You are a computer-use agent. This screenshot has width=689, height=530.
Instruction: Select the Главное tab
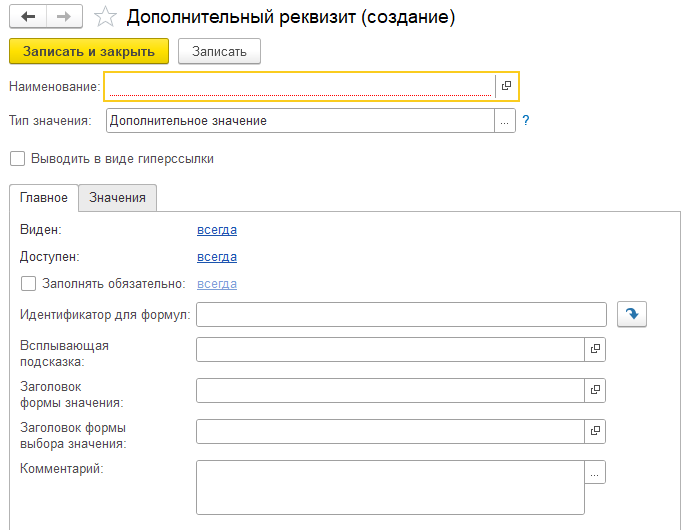click(43, 198)
